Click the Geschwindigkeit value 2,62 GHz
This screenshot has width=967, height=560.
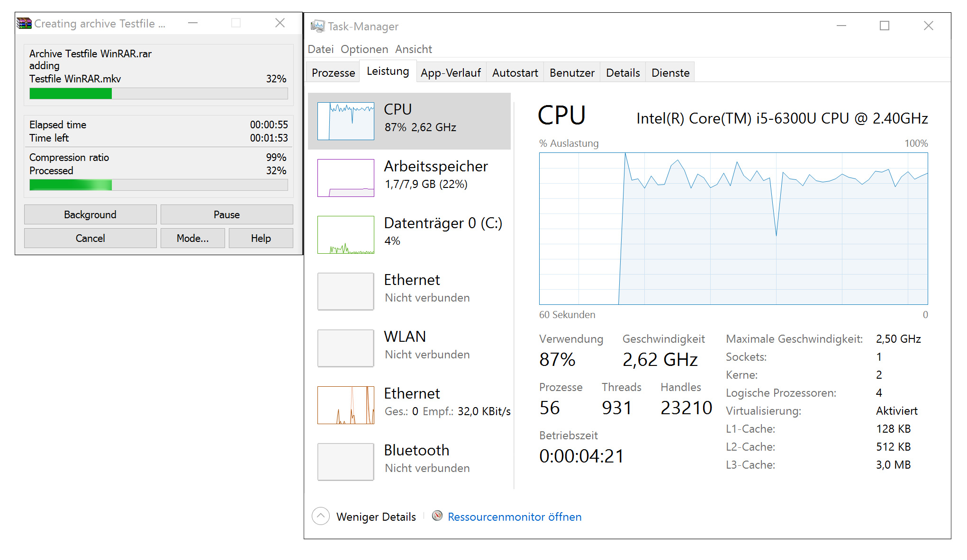(x=660, y=359)
